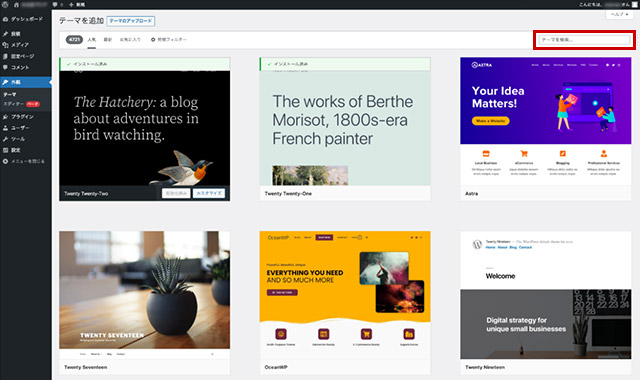Viewport: 640px width, 380px height.
Task: Click the Twenty Twenty-One theme name
Action: tap(288, 193)
